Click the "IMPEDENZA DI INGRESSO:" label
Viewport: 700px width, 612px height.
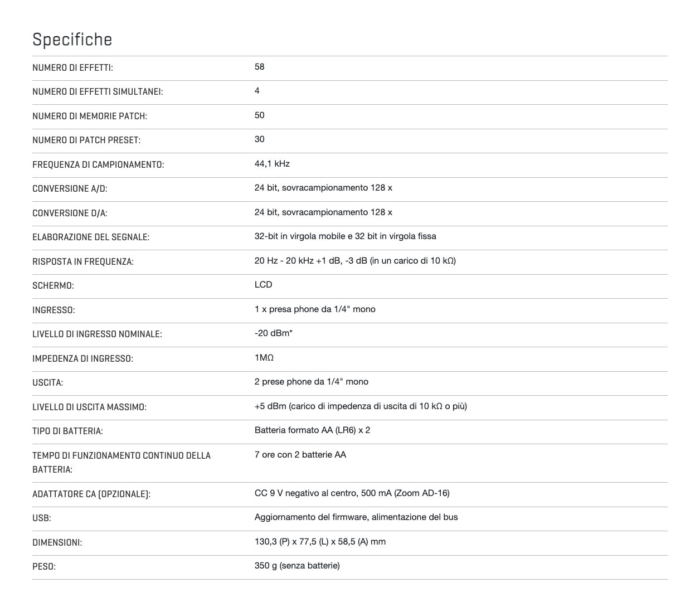pyautogui.click(x=82, y=359)
